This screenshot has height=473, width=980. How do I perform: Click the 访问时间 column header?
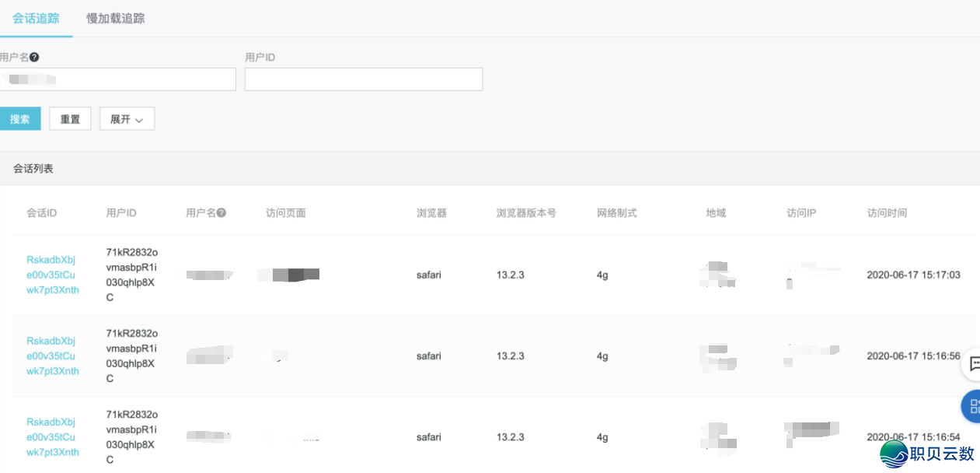[x=887, y=212]
